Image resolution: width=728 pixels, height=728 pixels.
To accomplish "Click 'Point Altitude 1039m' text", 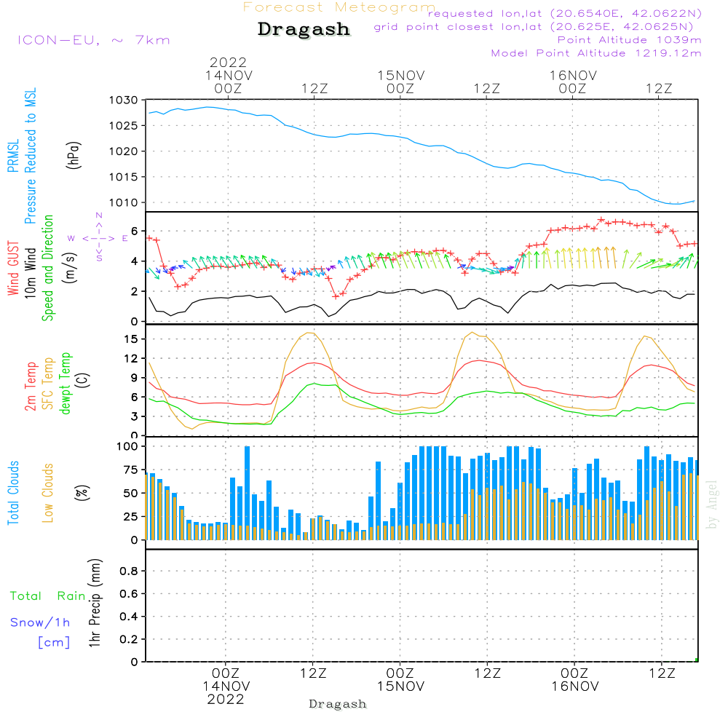I will pyautogui.click(x=629, y=40).
